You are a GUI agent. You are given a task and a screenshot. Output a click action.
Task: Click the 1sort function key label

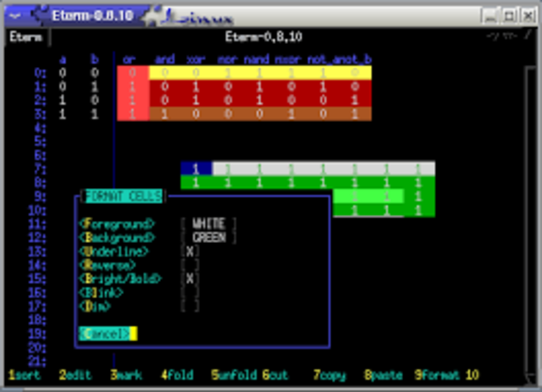coord(25,375)
